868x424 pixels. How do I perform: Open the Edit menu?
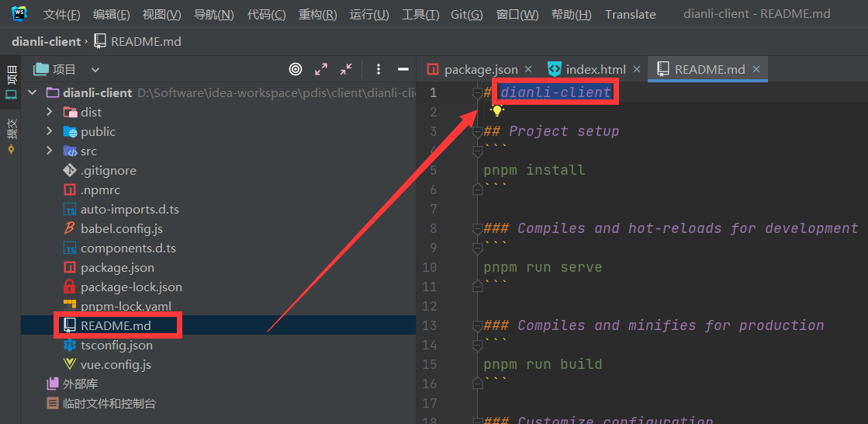point(112,15)
